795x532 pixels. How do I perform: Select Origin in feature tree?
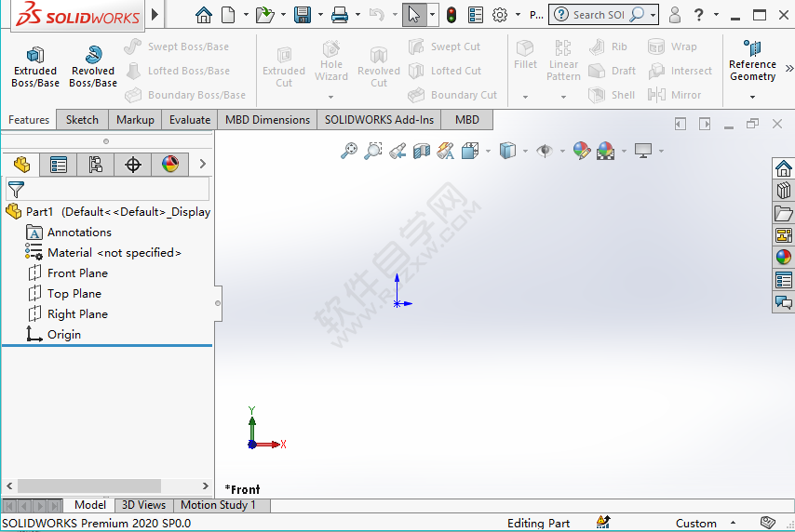pyautogui.click(x=54, y=335)
